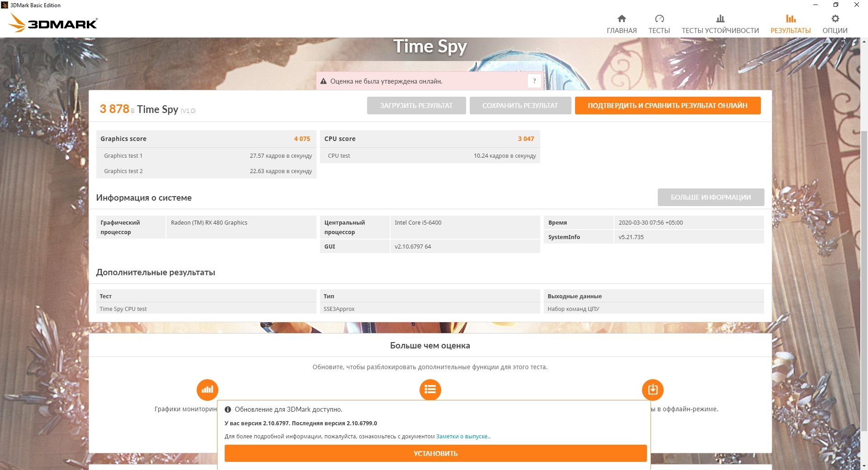Click the Больше чем оценка heading
The height and width of the screenshot is (470, 868).
click(x=430, y=345)
